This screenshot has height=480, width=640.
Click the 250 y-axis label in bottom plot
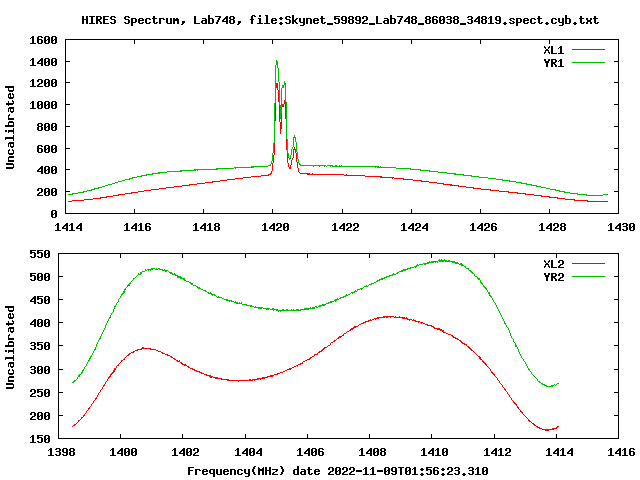click(x=40, y=393)
